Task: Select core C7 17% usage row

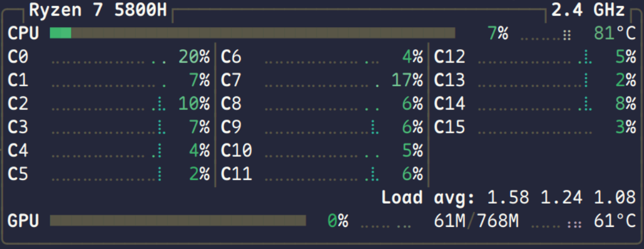Action: click(x=322, y=80)
